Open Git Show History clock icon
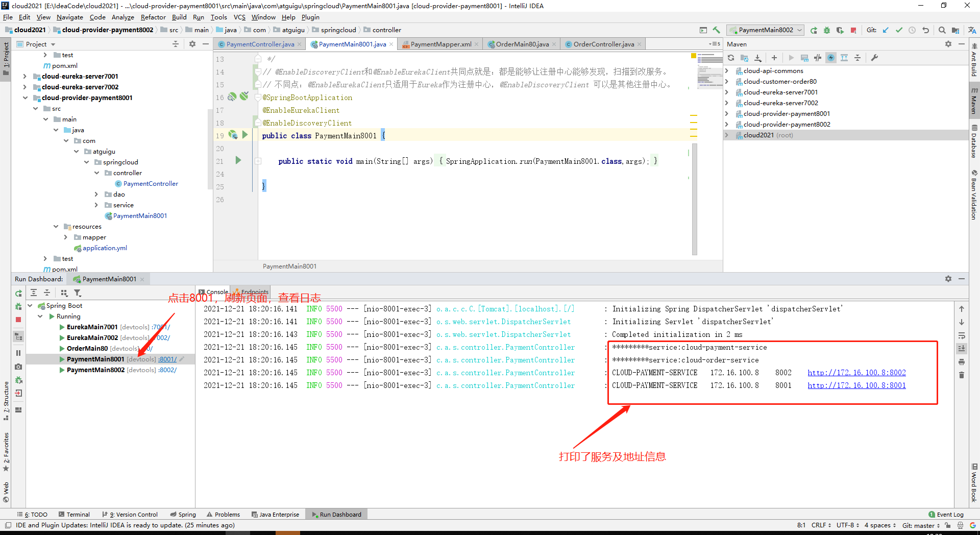This screenshot has height=535, width=980. [912, 30]
